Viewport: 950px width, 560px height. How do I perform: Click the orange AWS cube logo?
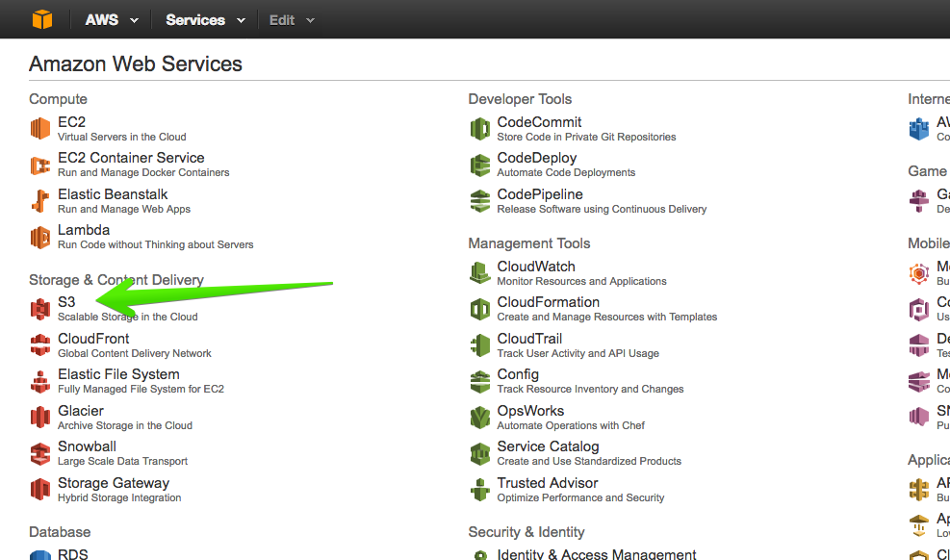[x=42, y=19]
